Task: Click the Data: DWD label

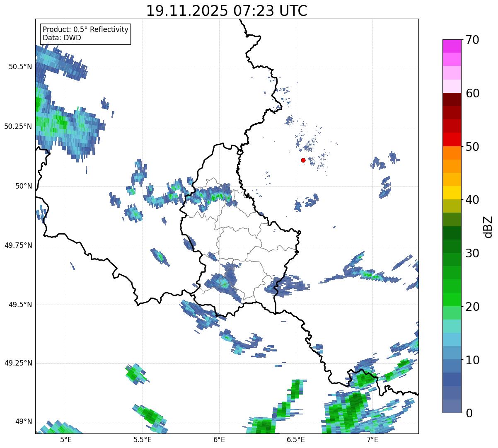Action: pos(62,38)
